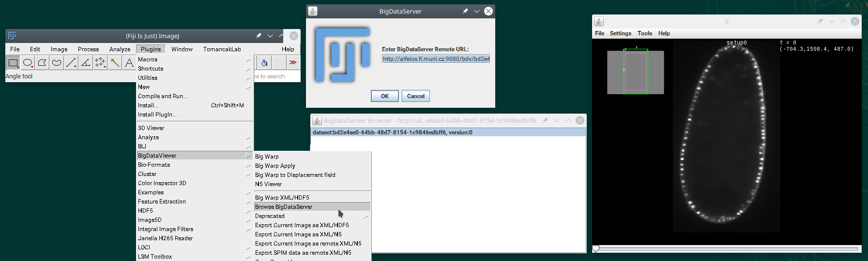This screenshot has height=261, width=868.
Task: Choose Compile and Run... entry
Action: click(x=195, y=96)
